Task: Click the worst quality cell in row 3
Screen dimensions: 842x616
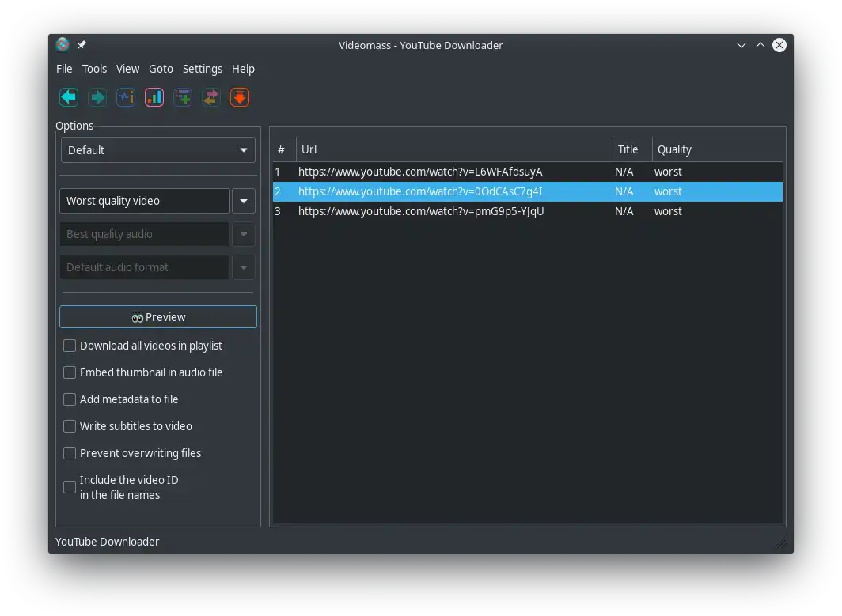Action: 668,211
